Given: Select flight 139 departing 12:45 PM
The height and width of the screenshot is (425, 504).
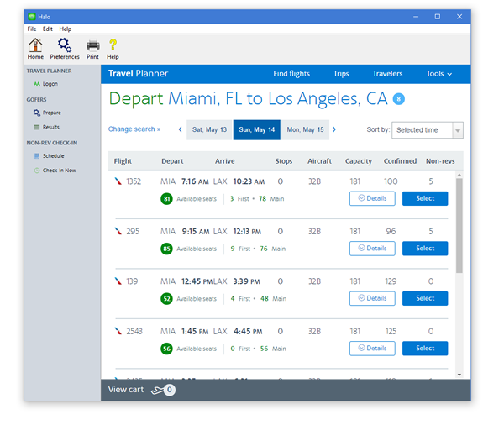Looking at the screenshot, I should coord(425,298).
